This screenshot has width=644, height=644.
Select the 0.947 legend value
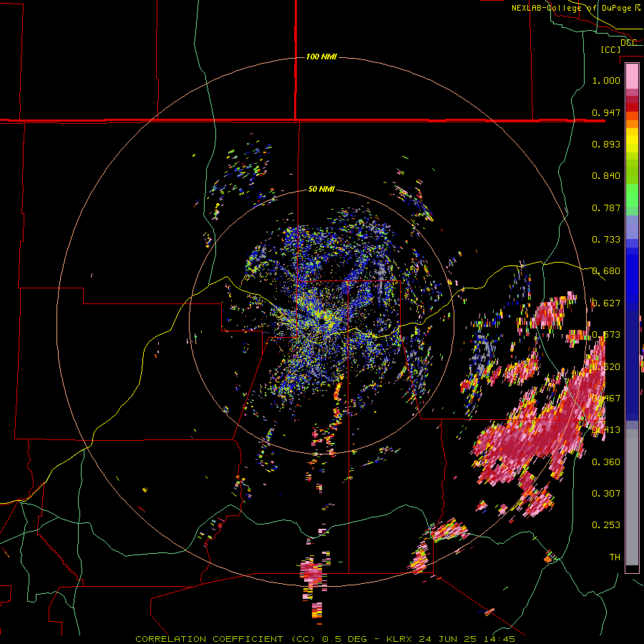(x=606, y=112)
